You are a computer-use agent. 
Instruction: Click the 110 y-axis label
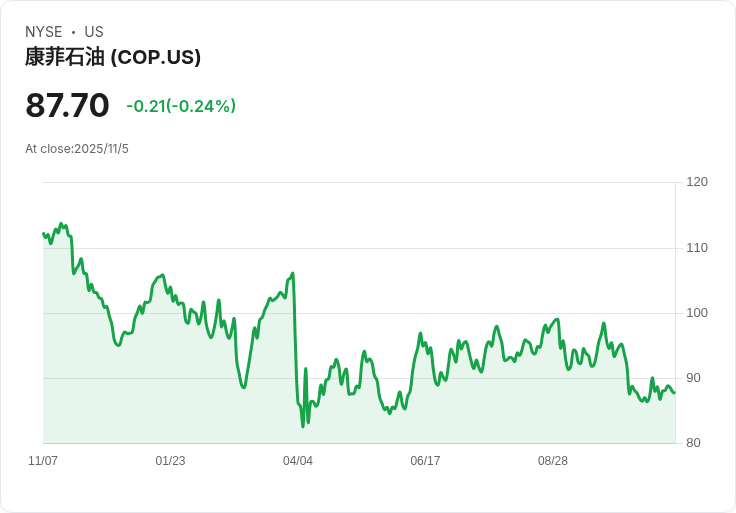697,248
